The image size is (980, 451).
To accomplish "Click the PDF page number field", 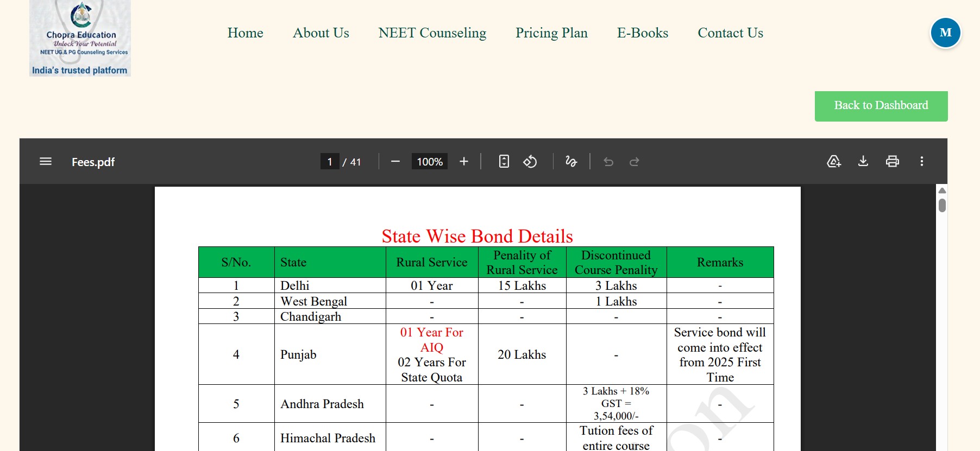I will pos(330,162).
